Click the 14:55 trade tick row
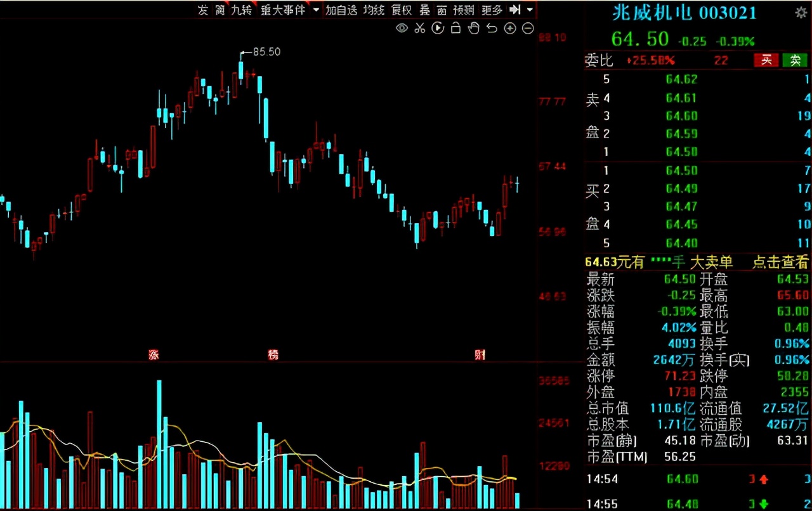 tap(698, 504)
